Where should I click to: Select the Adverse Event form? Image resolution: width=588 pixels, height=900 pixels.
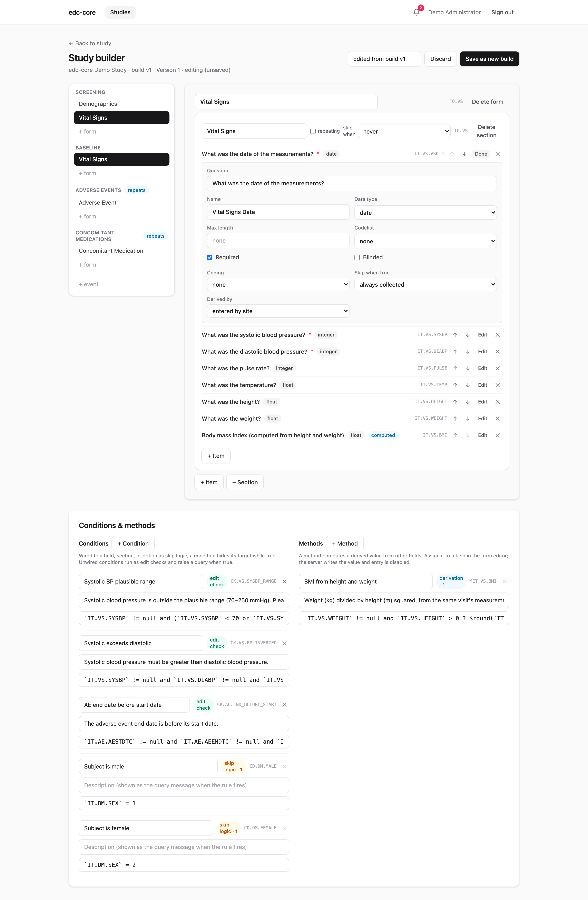pyautogui.click(x=121, y=202)
